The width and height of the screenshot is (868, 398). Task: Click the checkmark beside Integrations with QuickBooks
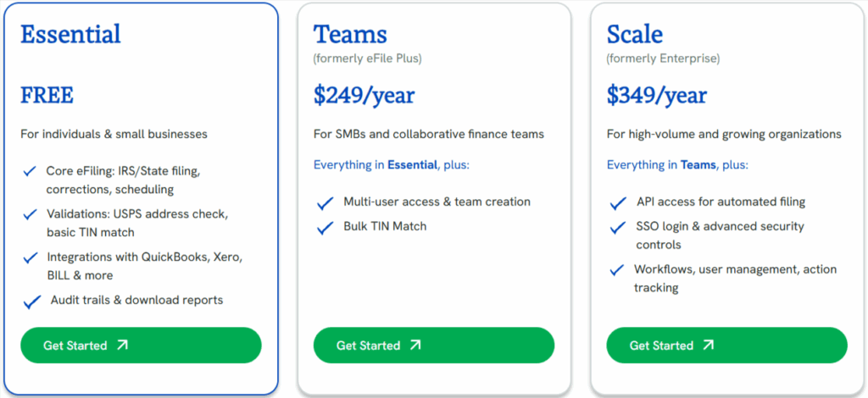pos(31,257)
